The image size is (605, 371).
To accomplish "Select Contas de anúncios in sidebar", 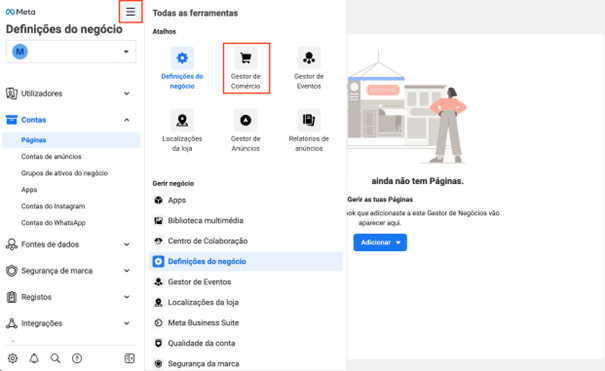I will (x=51, y=157).
